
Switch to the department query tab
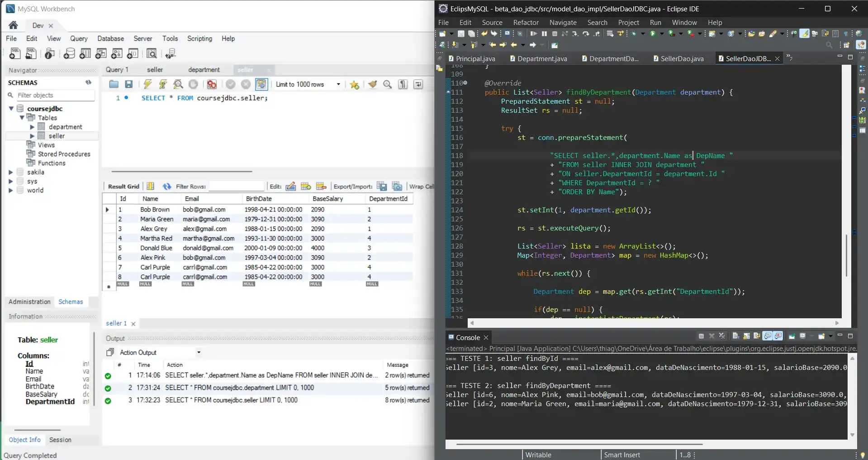coord(204,70)
